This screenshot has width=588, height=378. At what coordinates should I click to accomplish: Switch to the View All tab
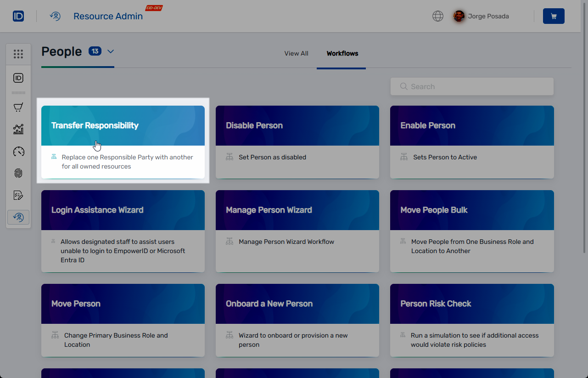(296, 53)
